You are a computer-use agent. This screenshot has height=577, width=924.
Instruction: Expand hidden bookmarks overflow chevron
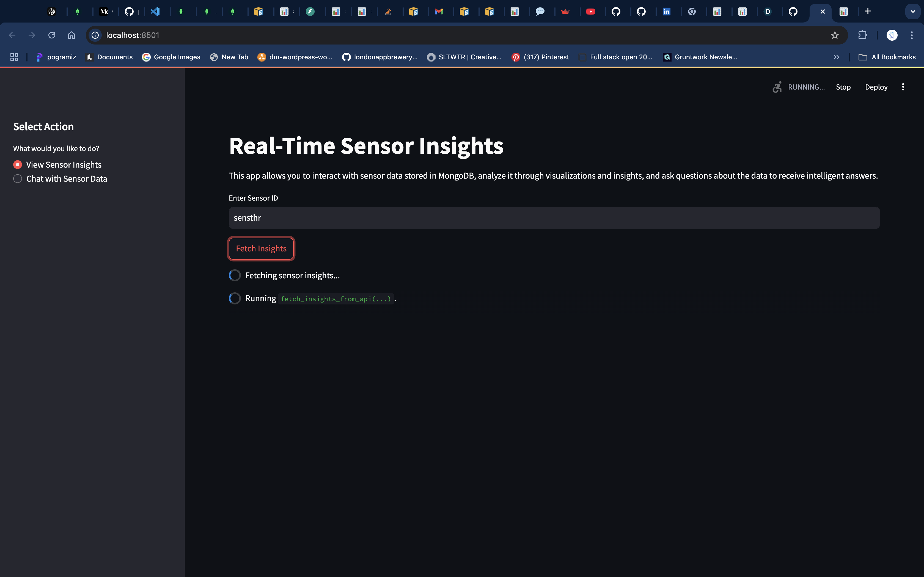tap(836, 57)
